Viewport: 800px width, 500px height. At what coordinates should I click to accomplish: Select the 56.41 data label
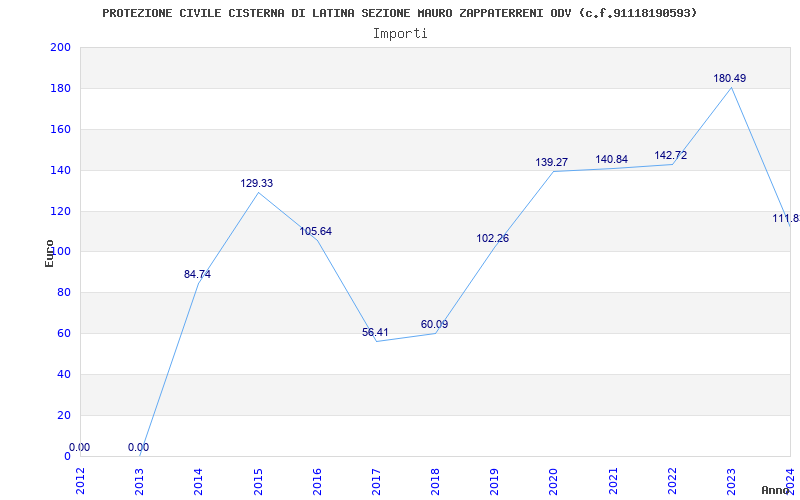(x=375, y=332)
